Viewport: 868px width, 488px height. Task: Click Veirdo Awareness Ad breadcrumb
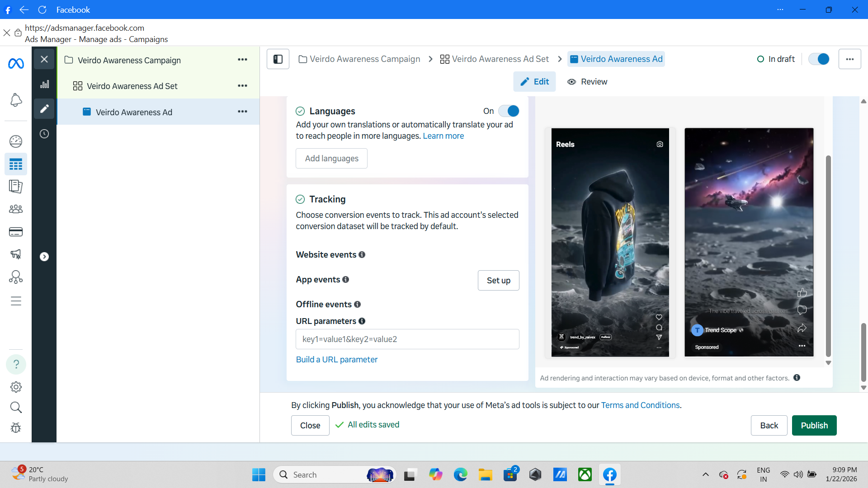pos(616,59)
